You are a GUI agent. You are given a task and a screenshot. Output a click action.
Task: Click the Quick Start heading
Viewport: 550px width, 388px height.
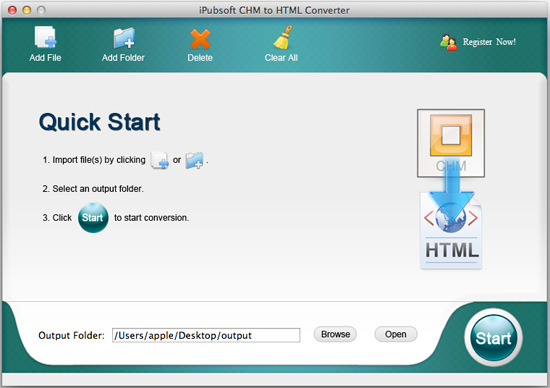point(100,122)
